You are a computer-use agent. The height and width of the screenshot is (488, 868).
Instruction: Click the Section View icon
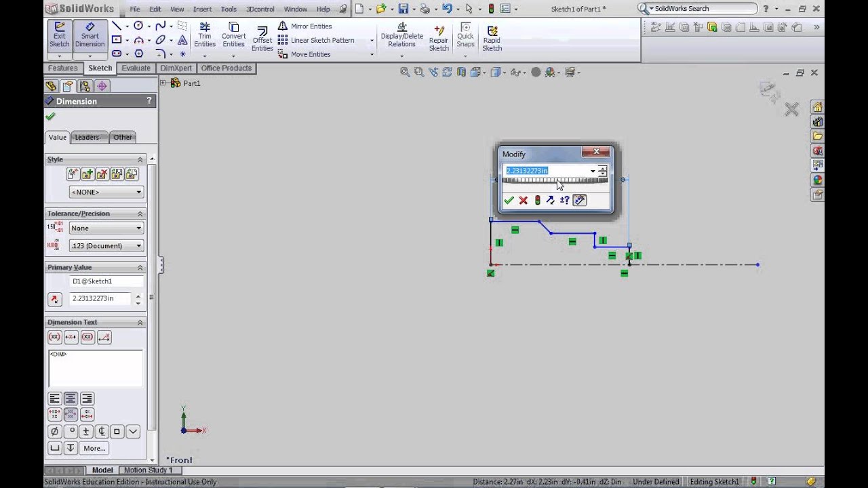461,72
